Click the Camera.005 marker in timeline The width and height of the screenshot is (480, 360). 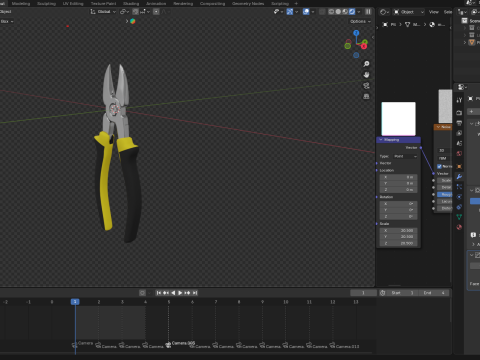pyautogui.click(x=168, y=345)
